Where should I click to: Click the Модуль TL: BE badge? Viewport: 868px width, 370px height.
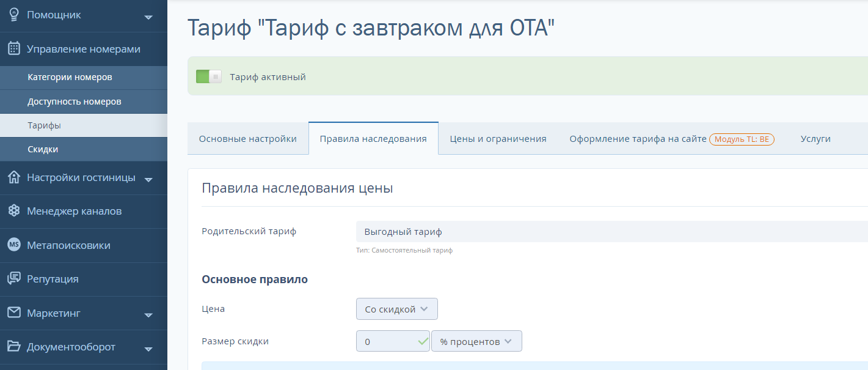click(x=742, y=139)
